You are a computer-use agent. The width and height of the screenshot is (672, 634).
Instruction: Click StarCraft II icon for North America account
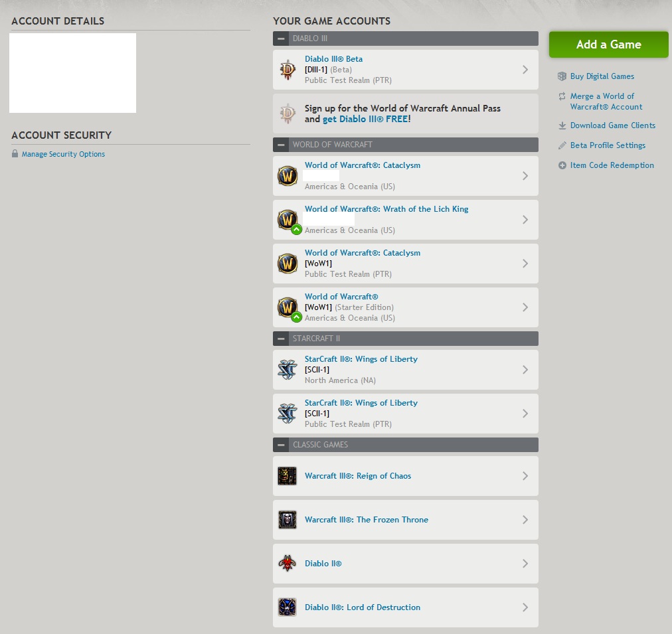tap(288, 370)
